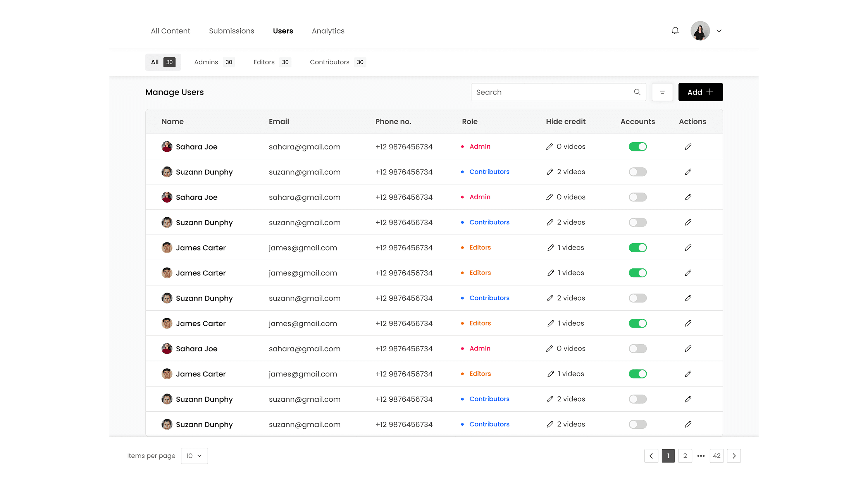The width and height of the screenshot is (868, 488).
Task: Expand the profile menu chevron
Action: (x=719, y=31)
